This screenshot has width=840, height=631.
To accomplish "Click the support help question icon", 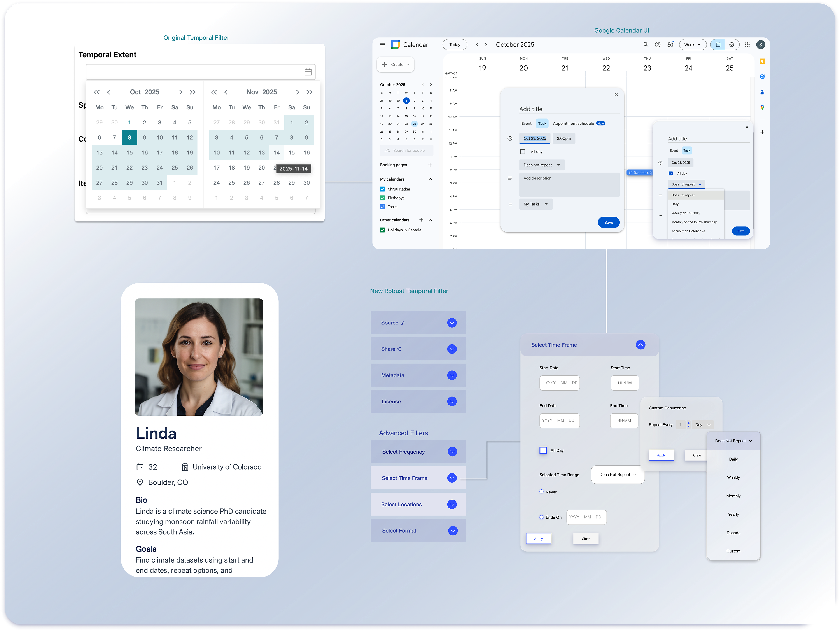I will pos(657,45).
